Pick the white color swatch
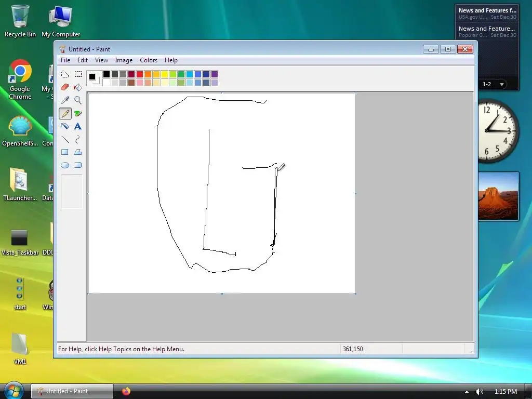The height and width of the screenshot is (399, 532). 107,83
